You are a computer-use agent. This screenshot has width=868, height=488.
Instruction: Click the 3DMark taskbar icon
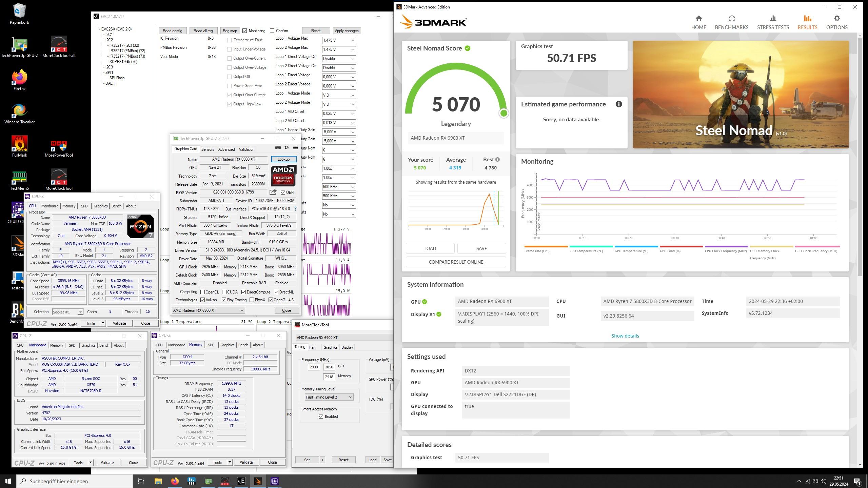point(258,481)
